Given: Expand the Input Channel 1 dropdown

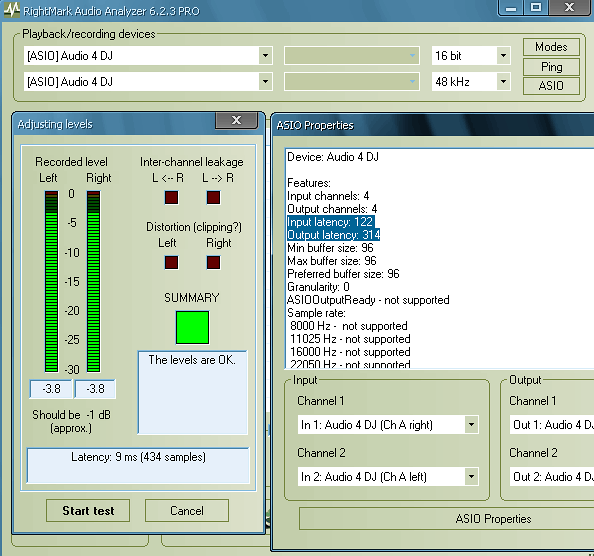Looking at the screenshot, I should coord(471,425).
